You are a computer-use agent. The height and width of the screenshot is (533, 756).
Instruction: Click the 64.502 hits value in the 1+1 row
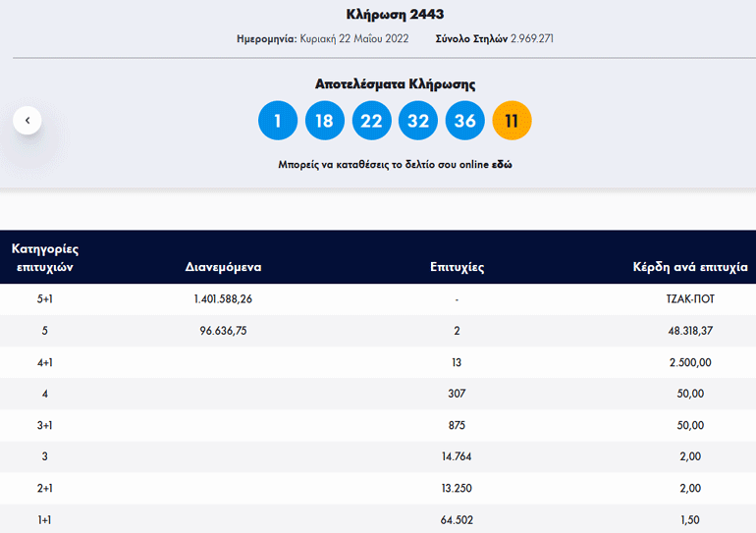457,519
